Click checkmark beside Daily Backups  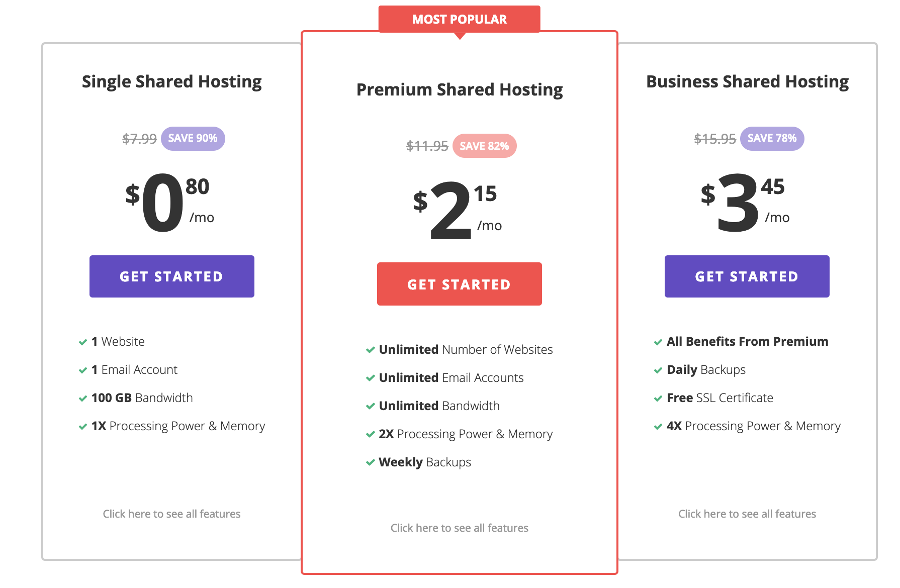tap(658, 370)
